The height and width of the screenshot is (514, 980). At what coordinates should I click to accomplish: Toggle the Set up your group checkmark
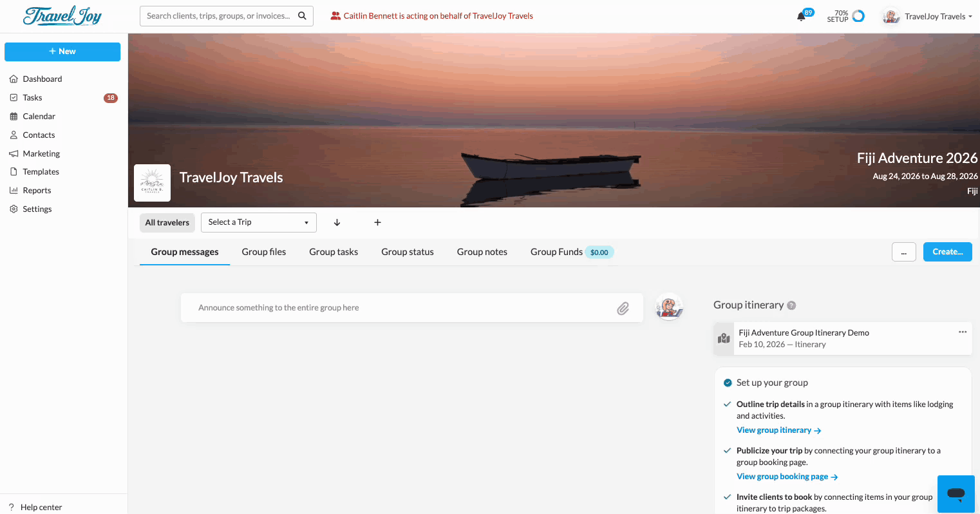(x=728, y=383)
